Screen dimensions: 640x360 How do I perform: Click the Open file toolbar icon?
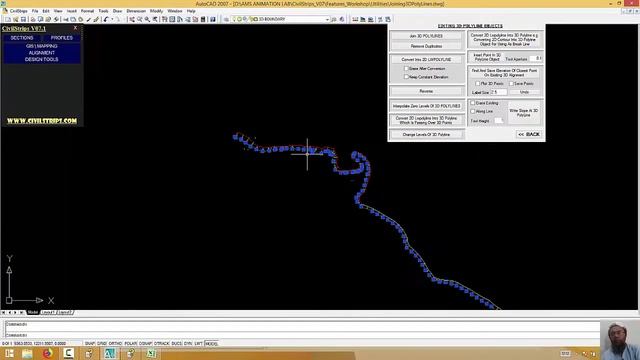click(x=16, y=19)
